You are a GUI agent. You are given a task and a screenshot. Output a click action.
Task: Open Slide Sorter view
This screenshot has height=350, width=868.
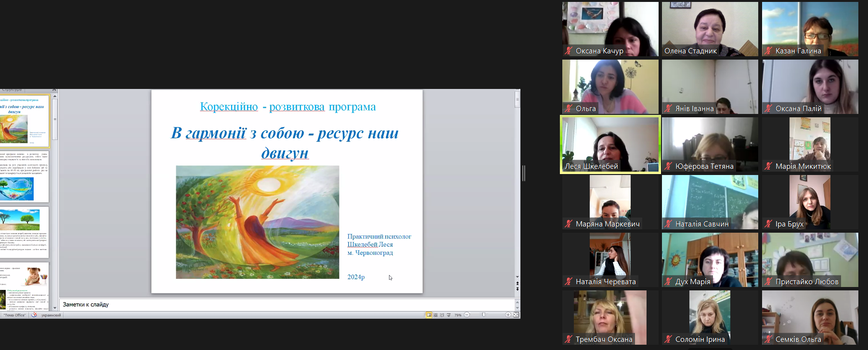[x=436, y=315]
